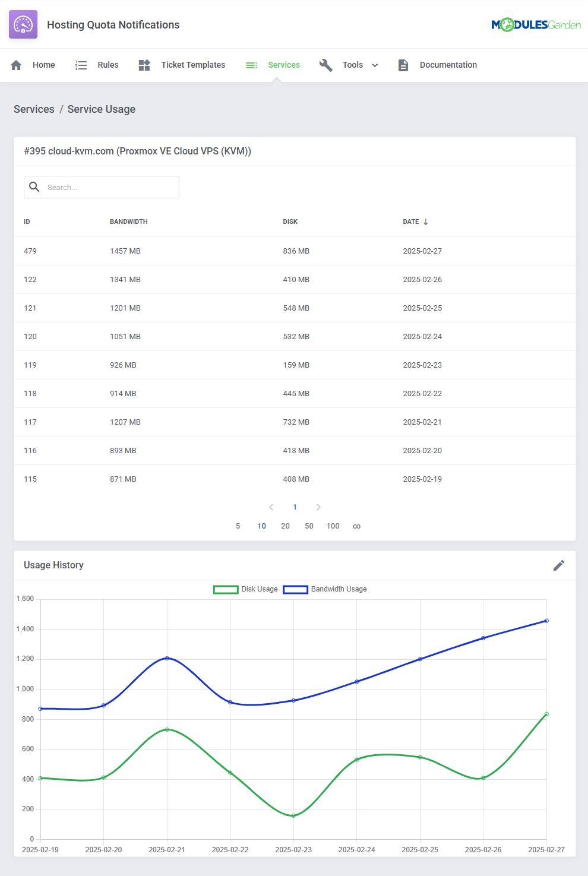
Task: Click bandwidth value 1457 MB
Action: [125, 251]
